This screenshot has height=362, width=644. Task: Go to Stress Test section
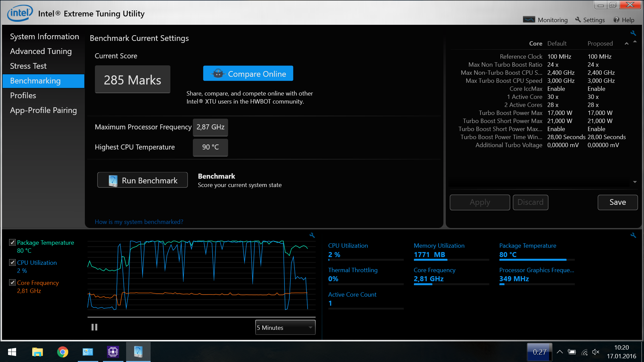tap(28, 66)
